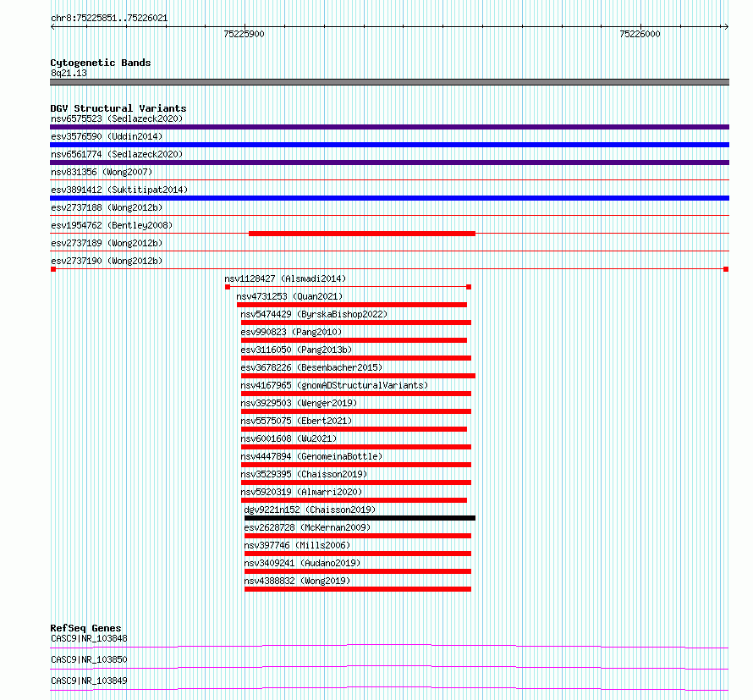The height and width of the screenshot is (700, 753).
Task: Click esv3116050 (Pang2013b) label
Action: click(296, 350)
